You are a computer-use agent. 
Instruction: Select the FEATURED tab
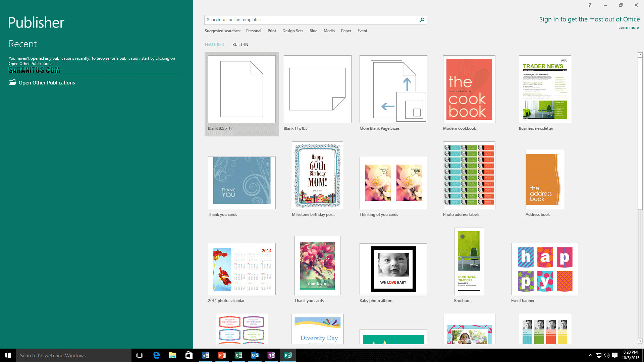tap(214, 44)
